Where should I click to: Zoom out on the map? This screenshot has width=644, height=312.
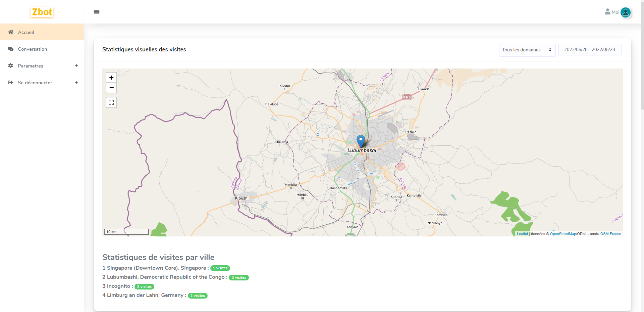(111, 88)
